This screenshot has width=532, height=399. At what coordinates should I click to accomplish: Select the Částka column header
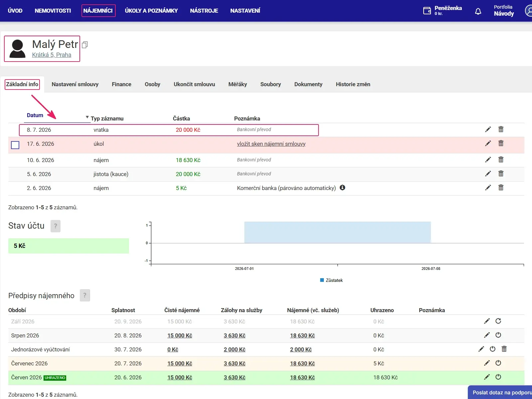pyautogui.click(x=182, y=118)
